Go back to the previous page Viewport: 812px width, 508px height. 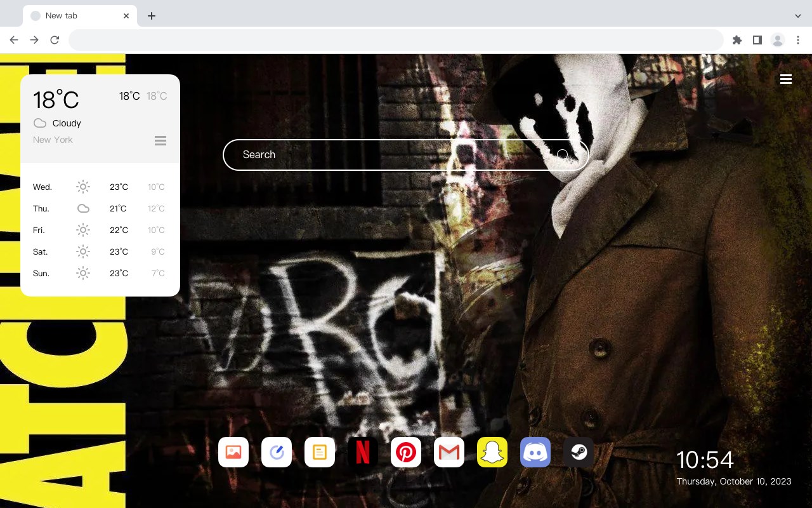(14, 40)
